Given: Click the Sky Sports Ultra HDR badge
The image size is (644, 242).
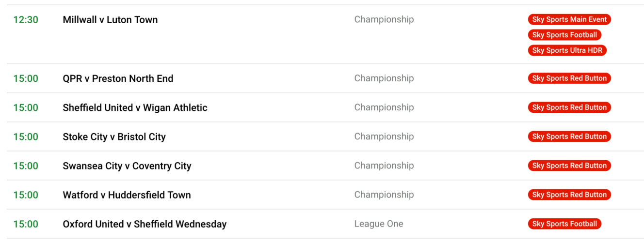Looking at the screenshot, I should pos(567,50).
